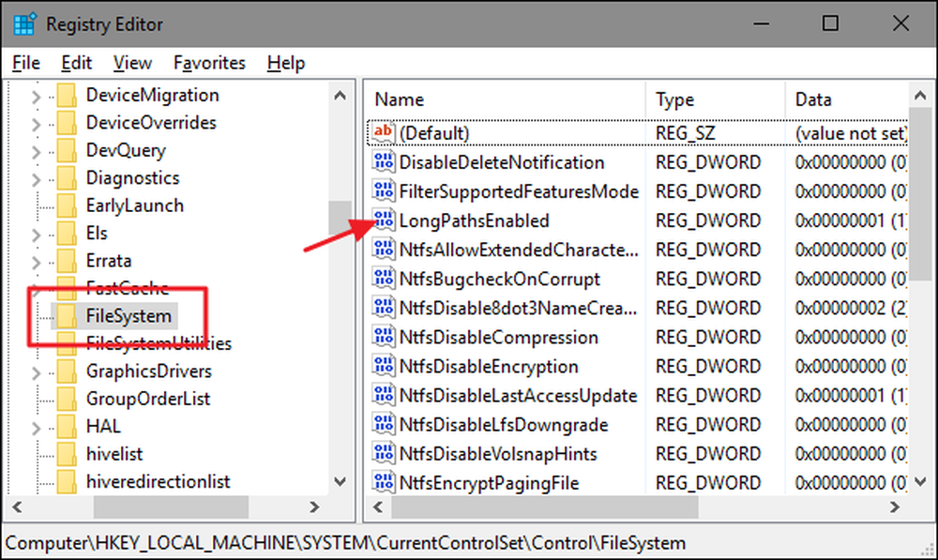
Task: Click the DeviceOverrides folder icon
Action: click(67, 123)
